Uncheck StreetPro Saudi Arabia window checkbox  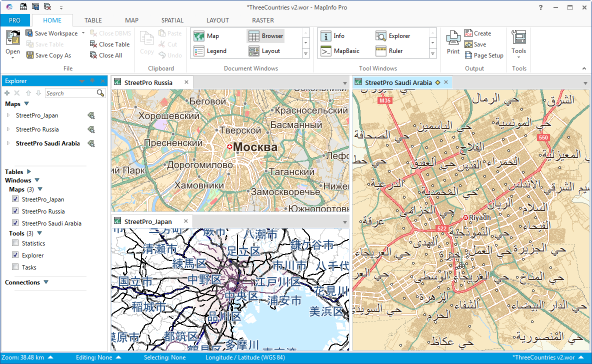(x=15, y=223)
